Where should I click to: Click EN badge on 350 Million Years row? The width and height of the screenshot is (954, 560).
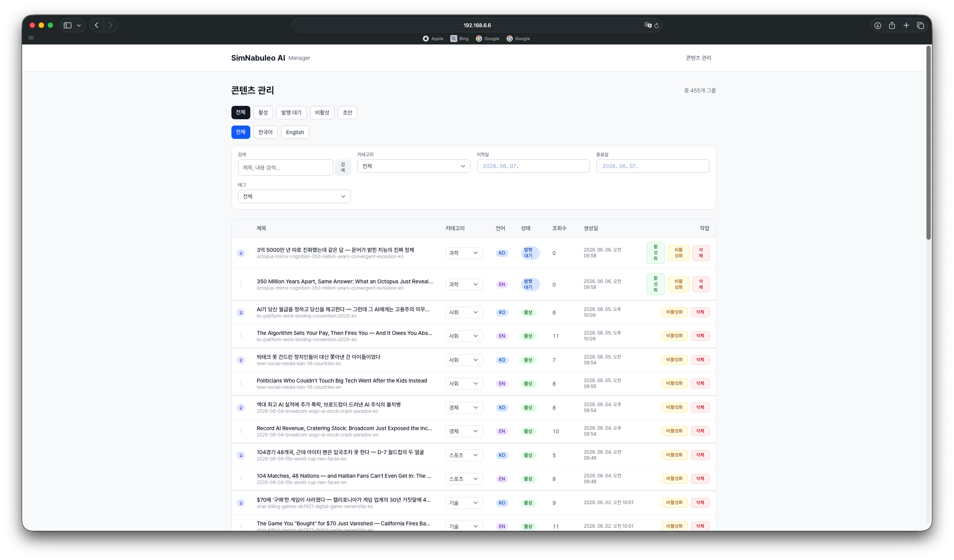click(502, 285)
